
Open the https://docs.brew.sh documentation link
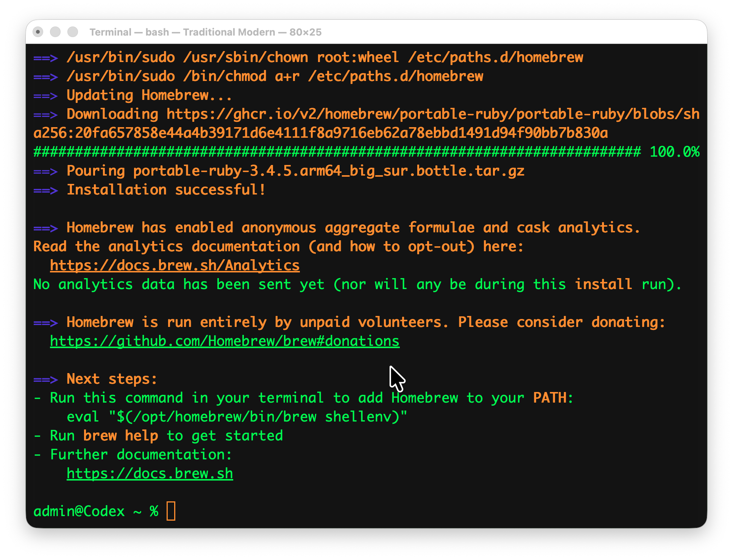(150, 474)
